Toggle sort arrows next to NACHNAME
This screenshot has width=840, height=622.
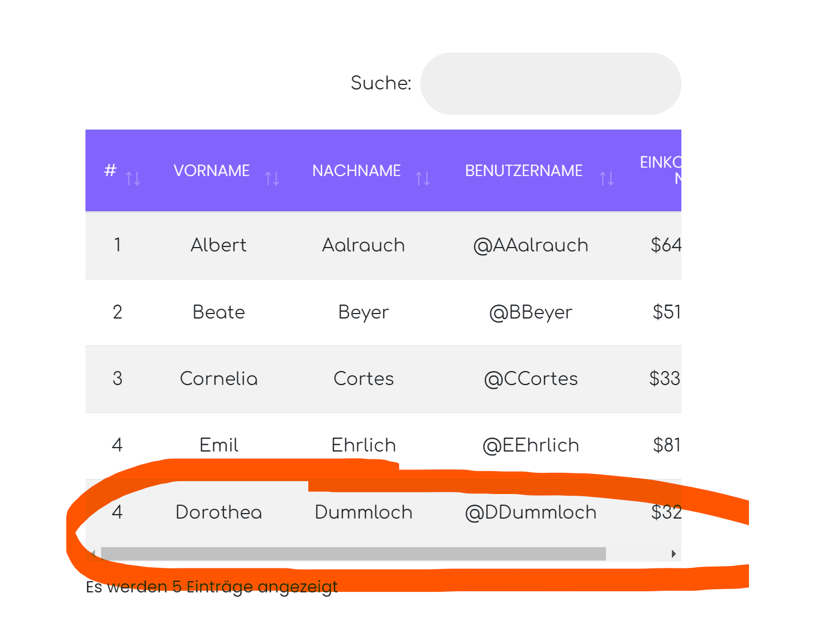[423, 178]
